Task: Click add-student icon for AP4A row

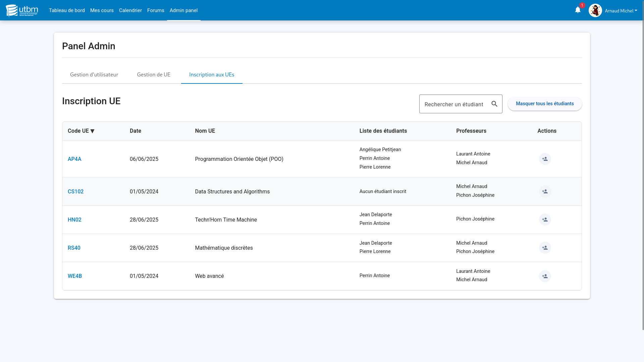Action: (545, 159)
